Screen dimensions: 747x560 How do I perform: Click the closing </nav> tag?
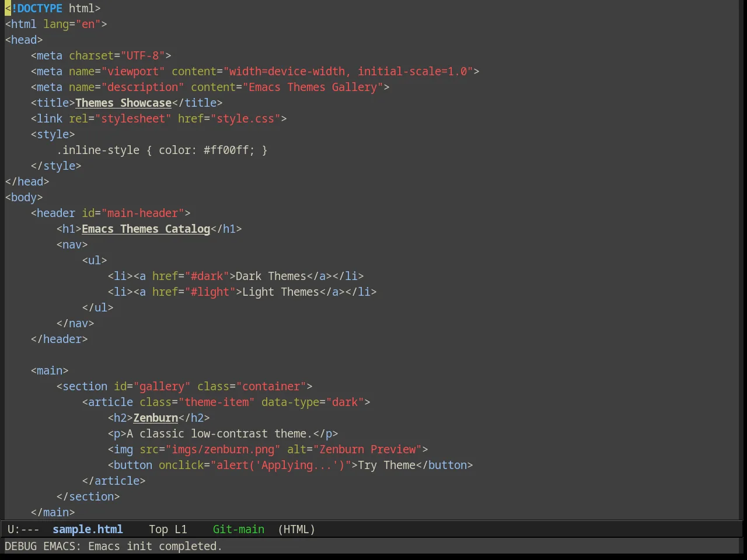coord(75,323)
